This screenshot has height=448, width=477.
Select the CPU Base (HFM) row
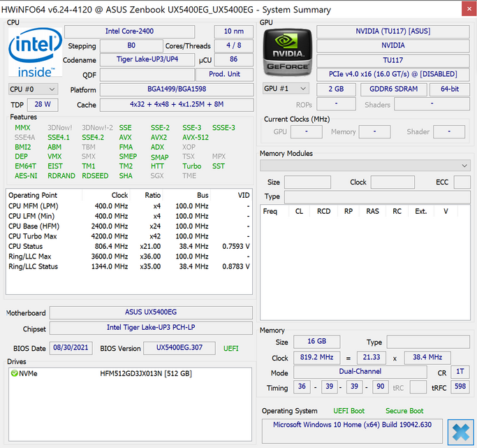pos(129,226)
